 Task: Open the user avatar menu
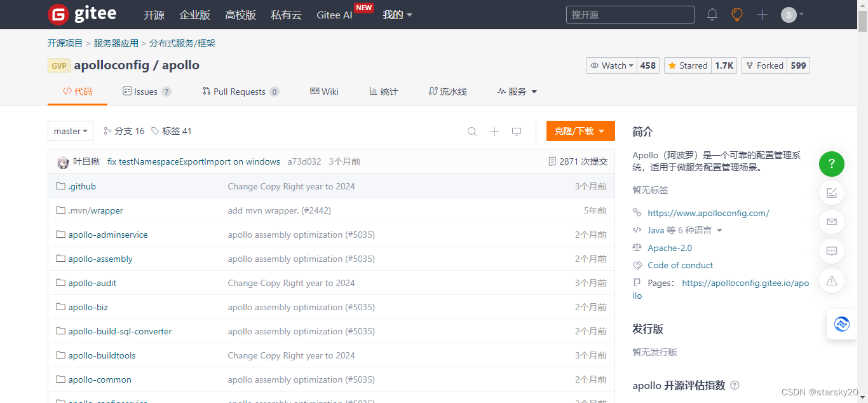click(789, 15)
